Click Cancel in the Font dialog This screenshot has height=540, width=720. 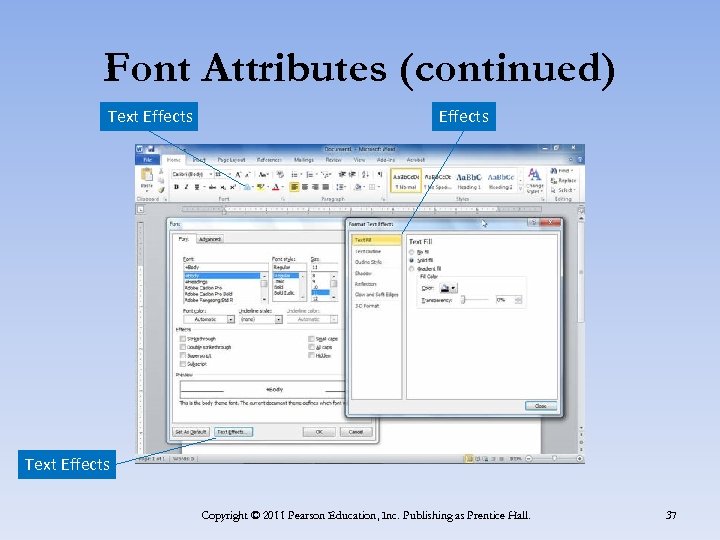356,432
